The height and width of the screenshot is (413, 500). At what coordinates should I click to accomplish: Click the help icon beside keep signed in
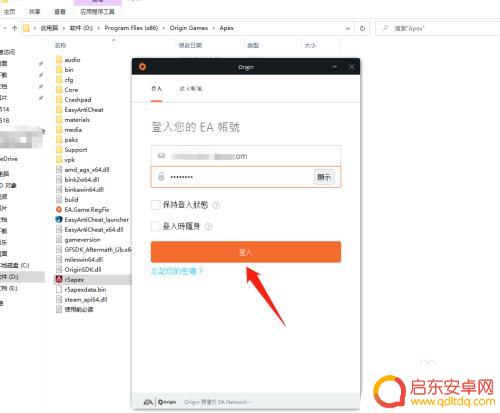pyautogui.click(x=216, y=205)
